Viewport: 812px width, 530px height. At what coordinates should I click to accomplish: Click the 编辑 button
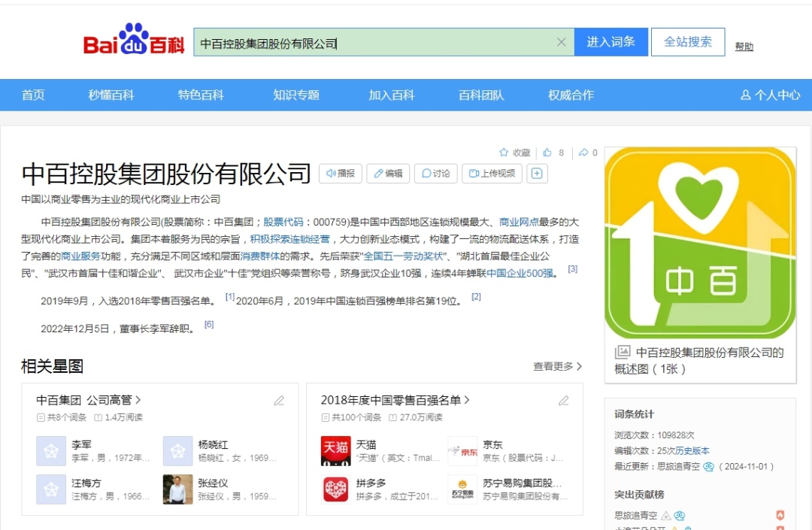[x=389, y=174]
